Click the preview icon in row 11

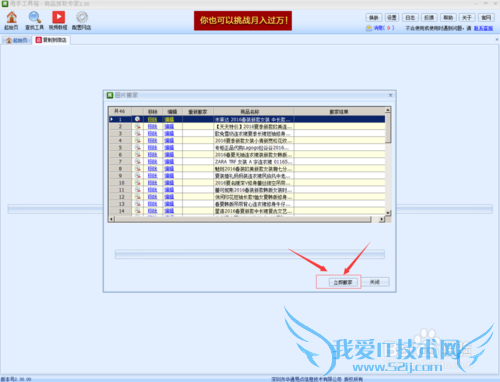coord(137,190)
